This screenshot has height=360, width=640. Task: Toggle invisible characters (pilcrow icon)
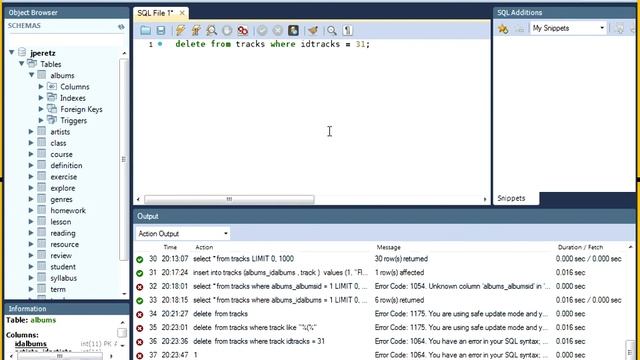click(347, 30)
